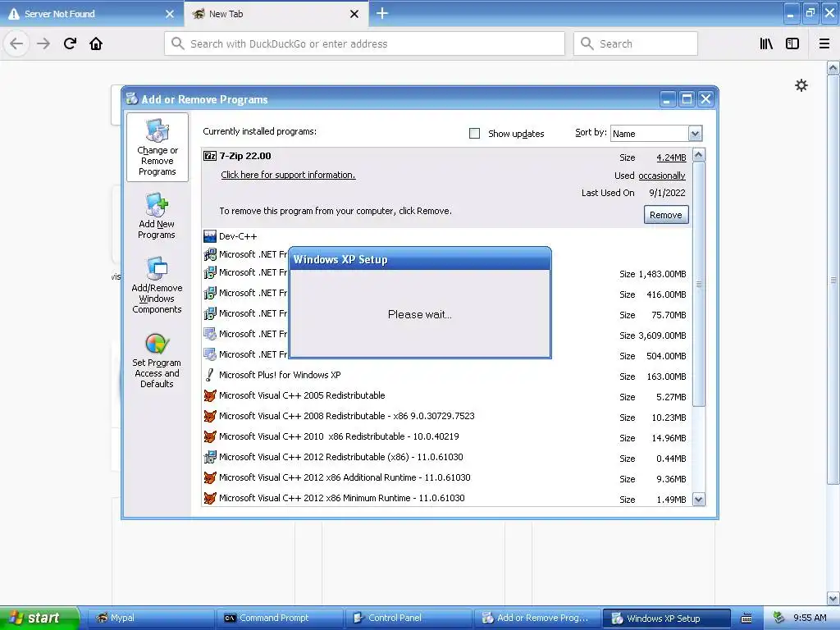Image resolution: width=840 pixels, height=630 pixels.
Task: Focus the DuckDuckGo address bar
Action: [364, 43]
